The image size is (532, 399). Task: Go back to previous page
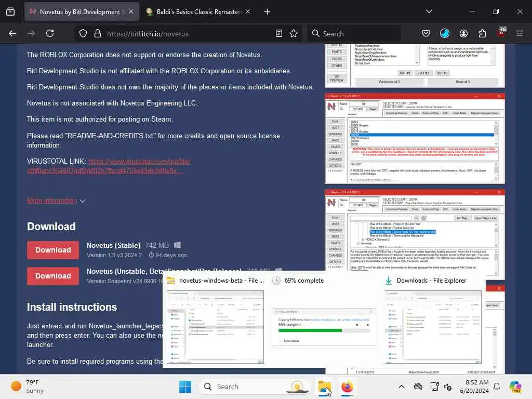click(x=12, y=34)
